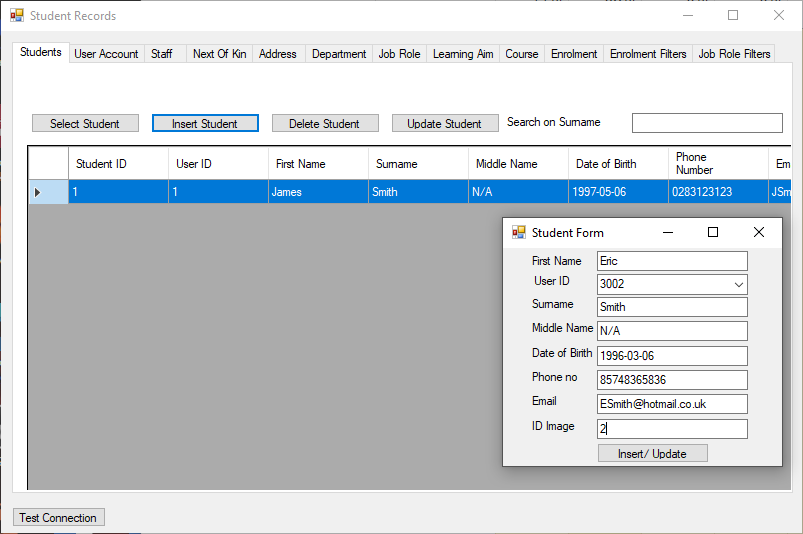803x534 pixels.
Task: Minimize the Student Records window
Action: (688, 15)
